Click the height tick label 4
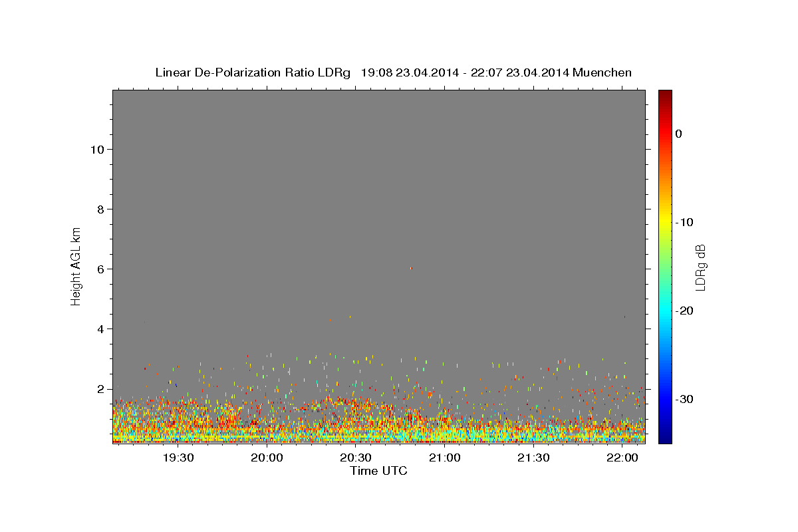This screenshot has width=798, height=532. tap(101, 329)
